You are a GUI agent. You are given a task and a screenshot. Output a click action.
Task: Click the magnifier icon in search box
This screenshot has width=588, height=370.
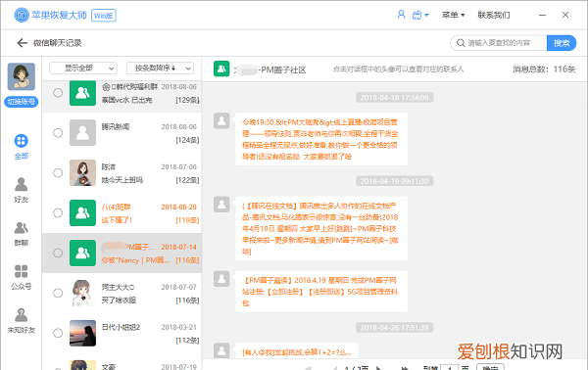461,43
